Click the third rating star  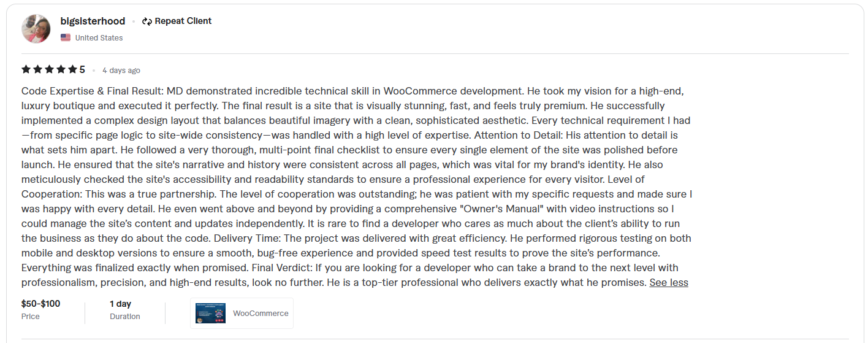tap(49, 69)
